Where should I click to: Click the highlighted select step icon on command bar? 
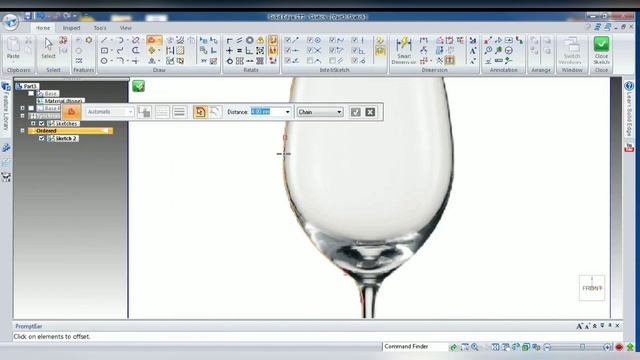(x=200, y=112)
